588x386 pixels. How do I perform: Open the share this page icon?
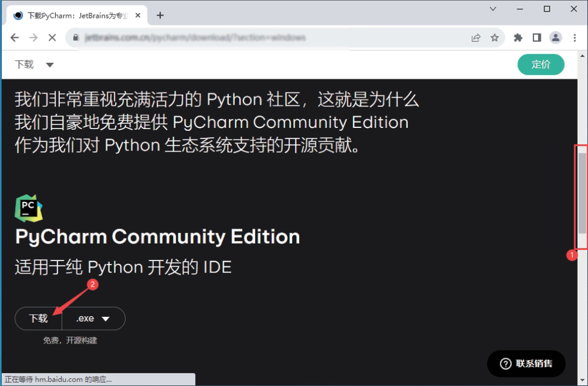tap(476, 38)
